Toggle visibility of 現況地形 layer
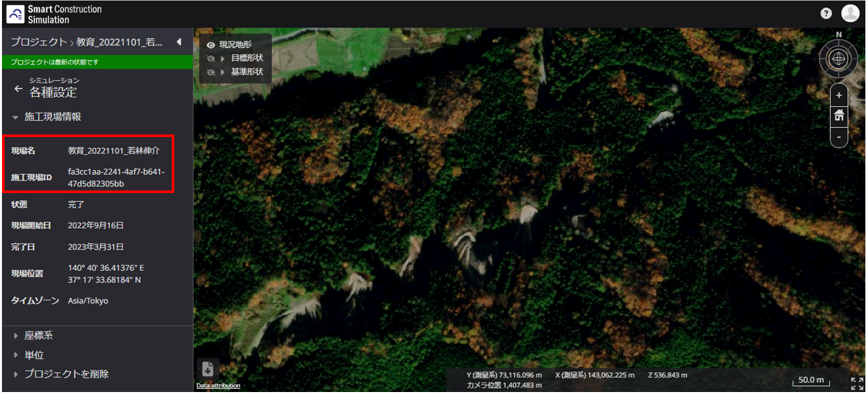 (x=211, y=45)
